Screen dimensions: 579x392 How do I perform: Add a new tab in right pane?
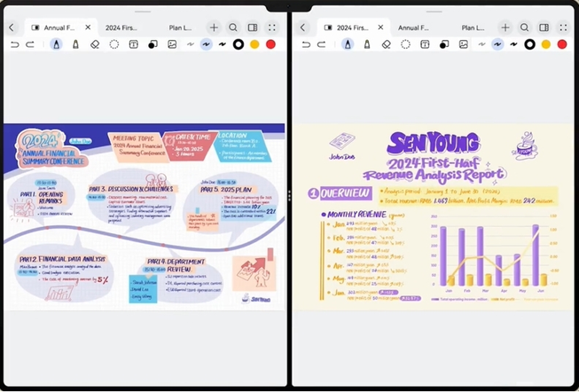click(505, 27)
